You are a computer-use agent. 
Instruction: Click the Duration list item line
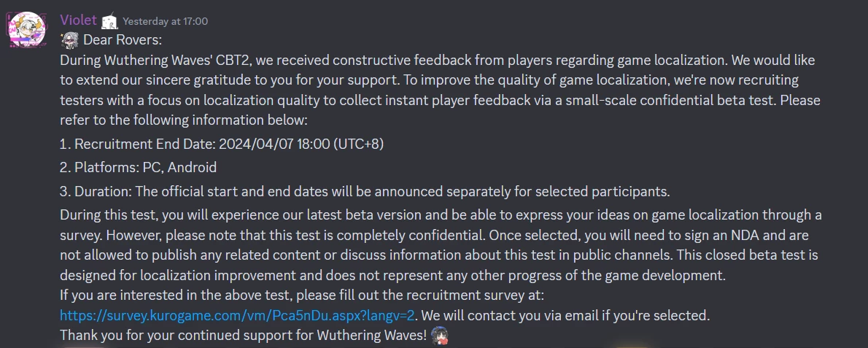click(365, 192)
